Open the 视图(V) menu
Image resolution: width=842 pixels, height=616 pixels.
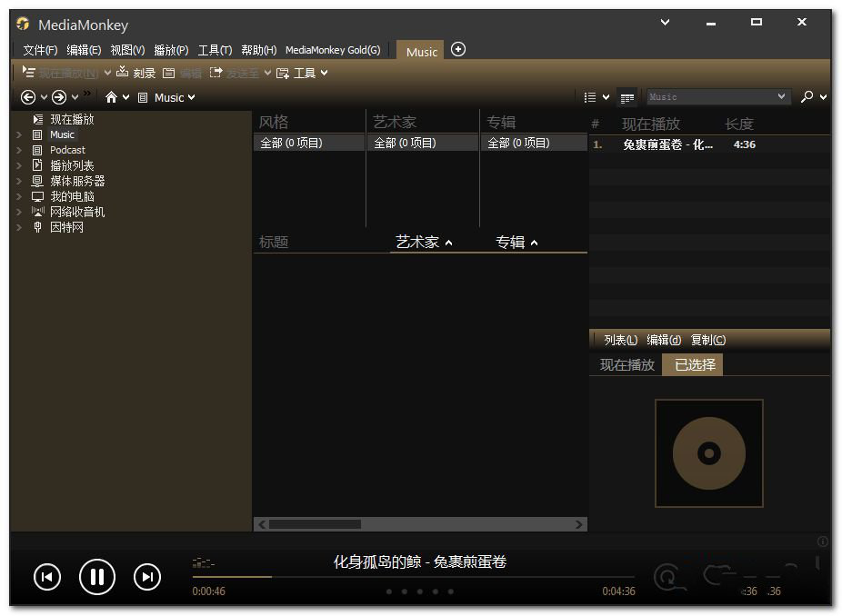click(x=128, y=50)
